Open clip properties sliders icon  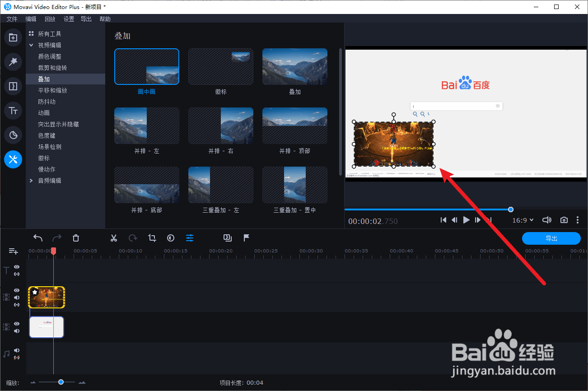point(190,238)
